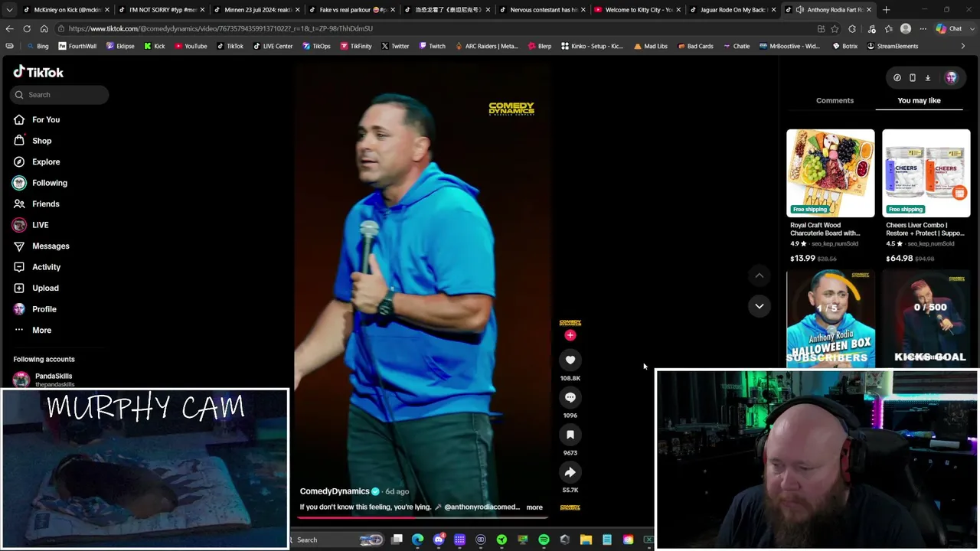
Task: Like the video with the heart icon
Action: 570,360
